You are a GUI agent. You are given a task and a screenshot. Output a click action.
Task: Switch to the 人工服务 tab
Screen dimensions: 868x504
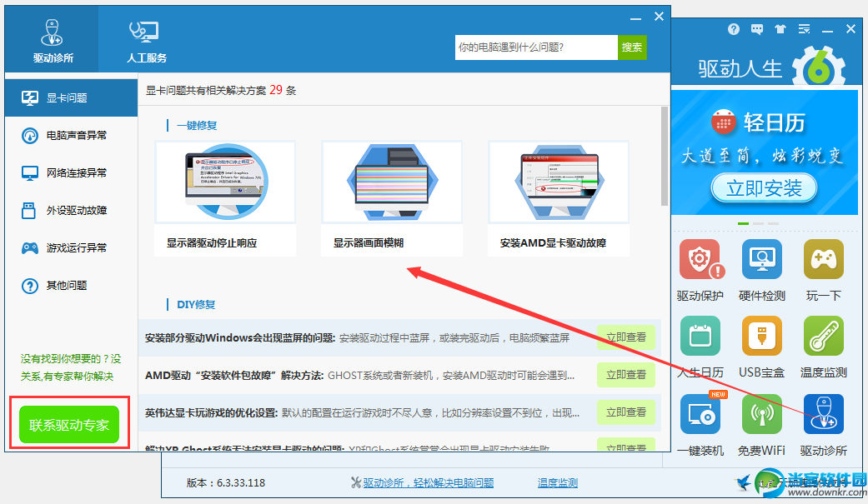coord(146,40)
